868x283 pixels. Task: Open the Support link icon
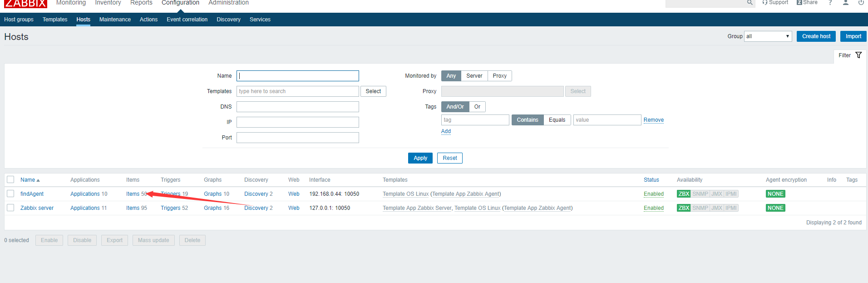(x=764, y=3)
